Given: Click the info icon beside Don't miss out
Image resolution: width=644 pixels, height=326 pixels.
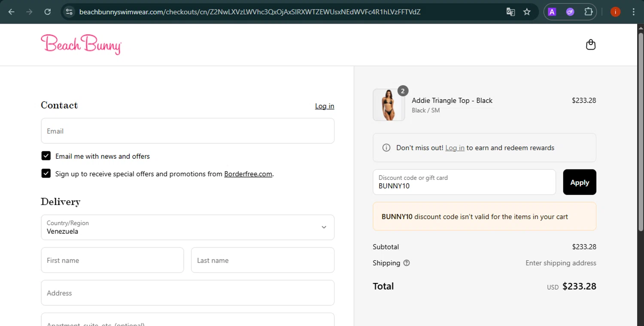Looking at the screenshot, I should pos(386,148).
